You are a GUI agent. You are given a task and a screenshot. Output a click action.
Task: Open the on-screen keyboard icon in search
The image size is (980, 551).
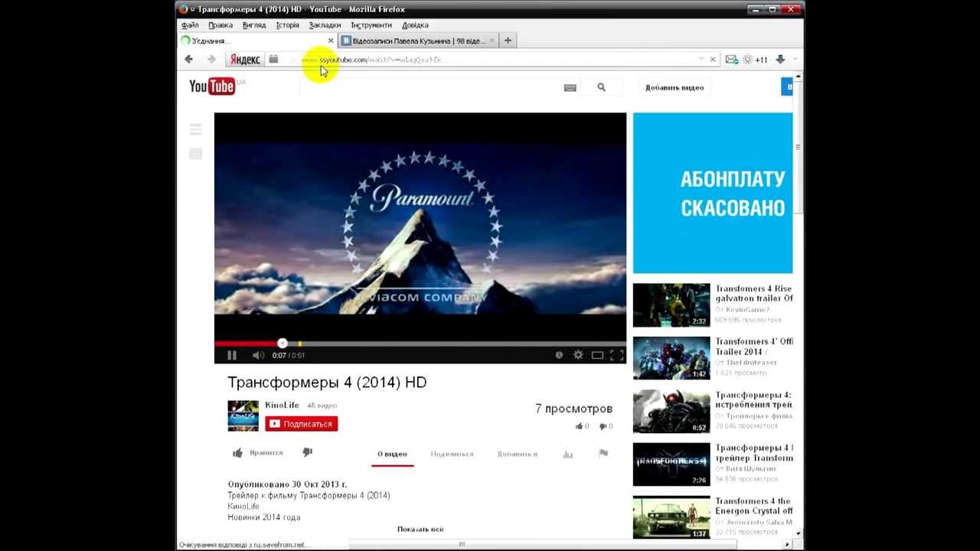570,87
